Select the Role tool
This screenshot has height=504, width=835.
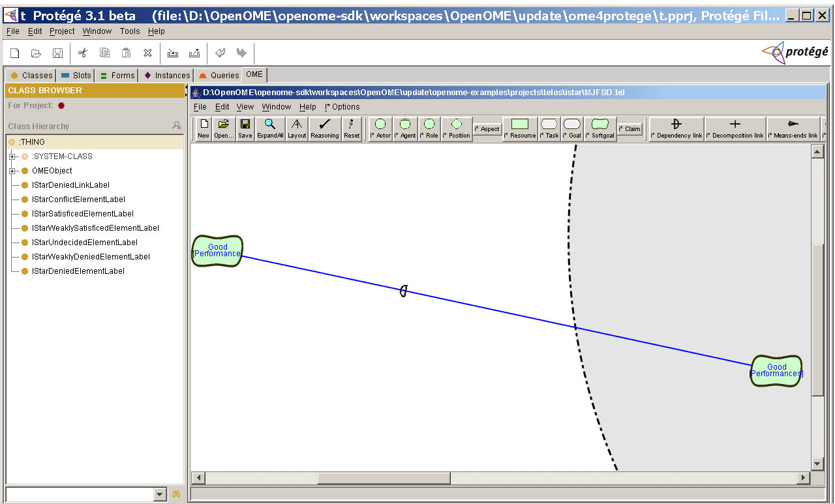[x=429, y=128]
